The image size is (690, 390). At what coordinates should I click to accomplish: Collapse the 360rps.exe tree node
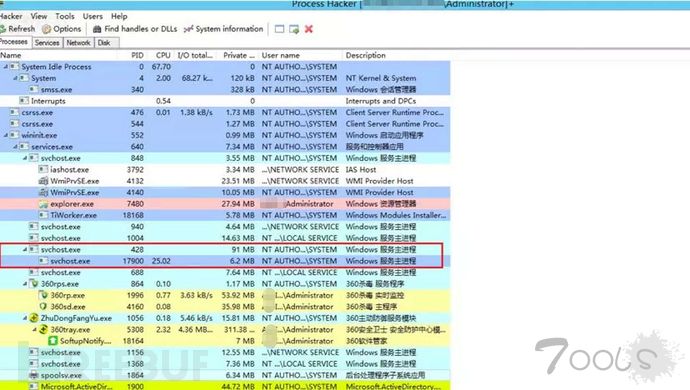pyautogui.click(x=25, y=284)
